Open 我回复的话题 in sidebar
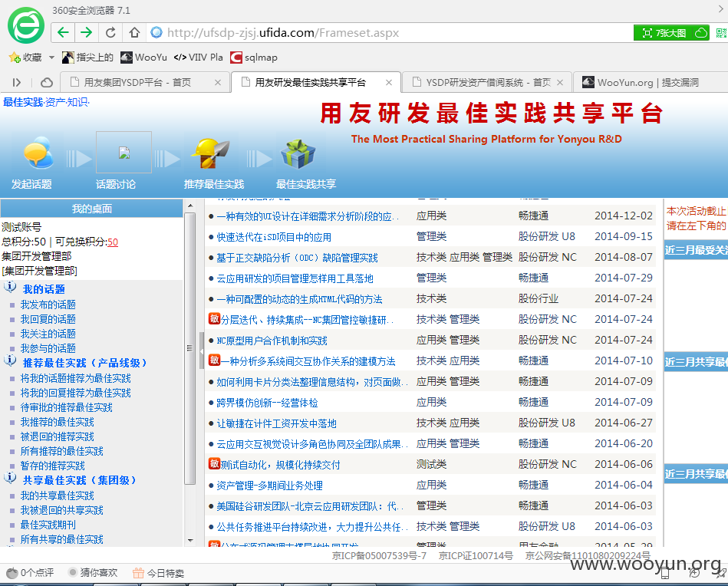 48,319
